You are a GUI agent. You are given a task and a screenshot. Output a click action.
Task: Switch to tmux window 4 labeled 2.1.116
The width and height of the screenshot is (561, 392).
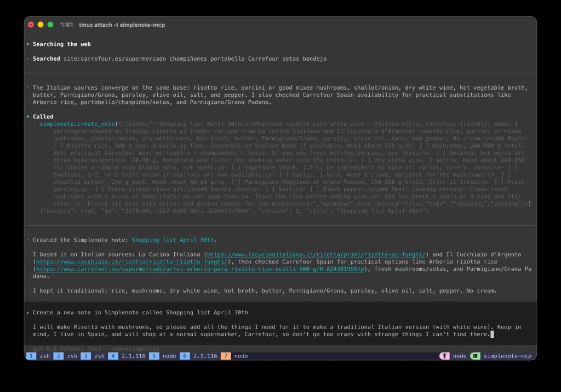127,356
